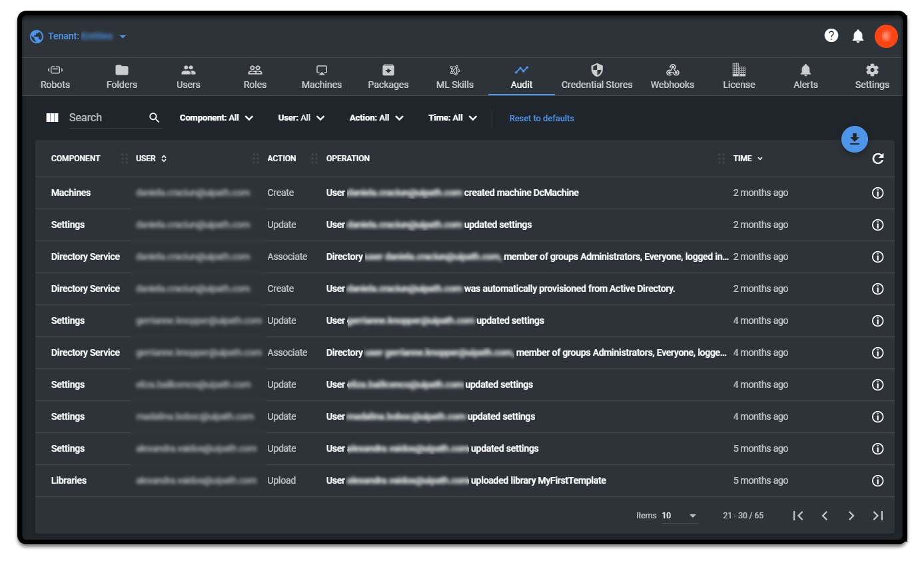
Task: Open the Items per page dropdown
Action: point(680,515)
